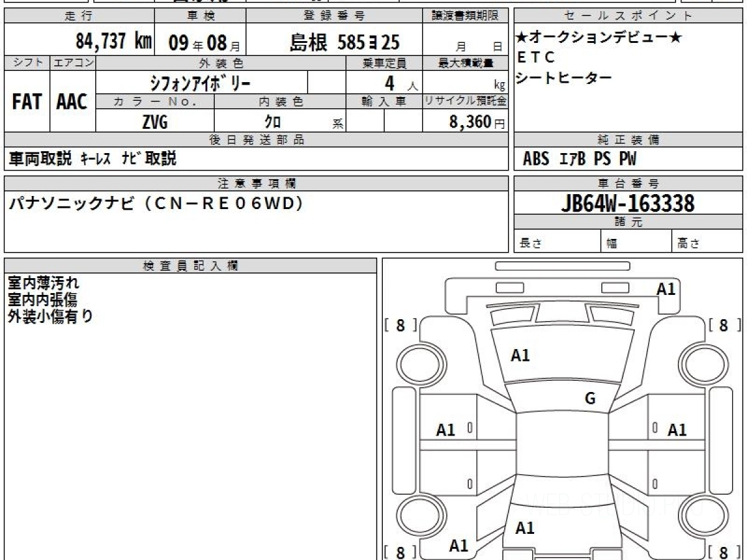The height and width of the screenshot is (560, 747).
Task: Select the シートヒーター sales point
Action: coord(564,77)
